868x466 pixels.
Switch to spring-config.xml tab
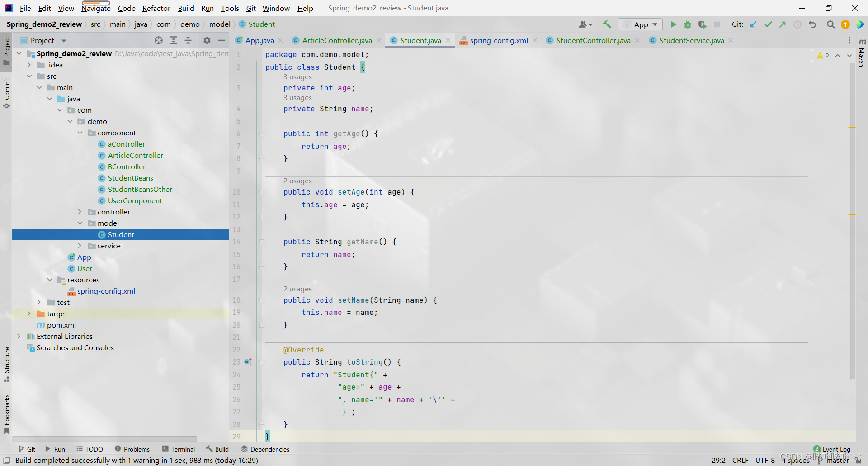pyautogui.click(x=499, y=40)
